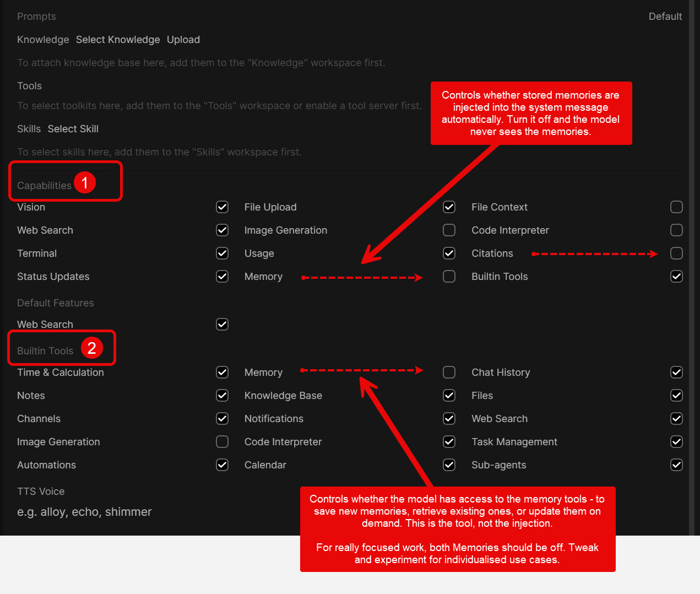Enable the Image Generation builtin tool checkbox
This screenshot has height=594, width=700.
[x=222, y=442]
